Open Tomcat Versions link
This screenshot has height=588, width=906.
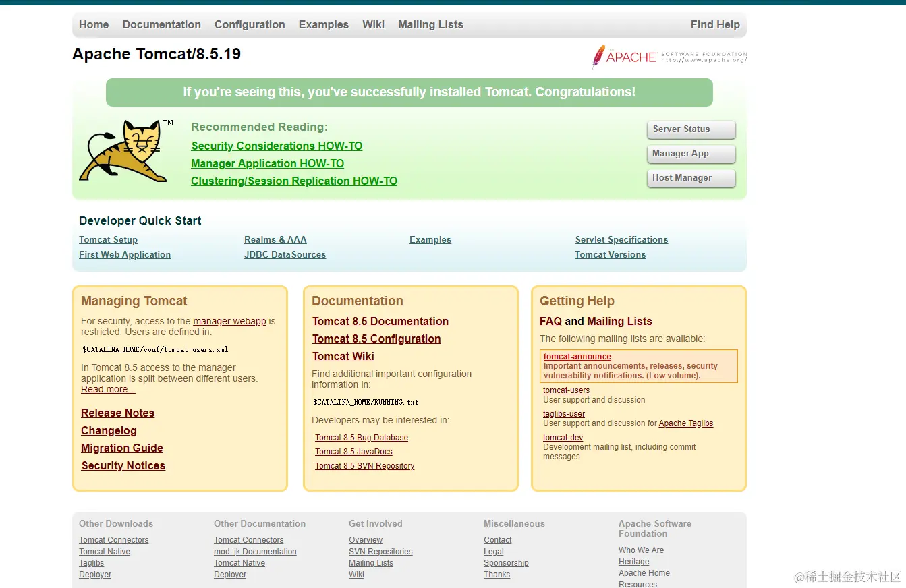[610, 254]
